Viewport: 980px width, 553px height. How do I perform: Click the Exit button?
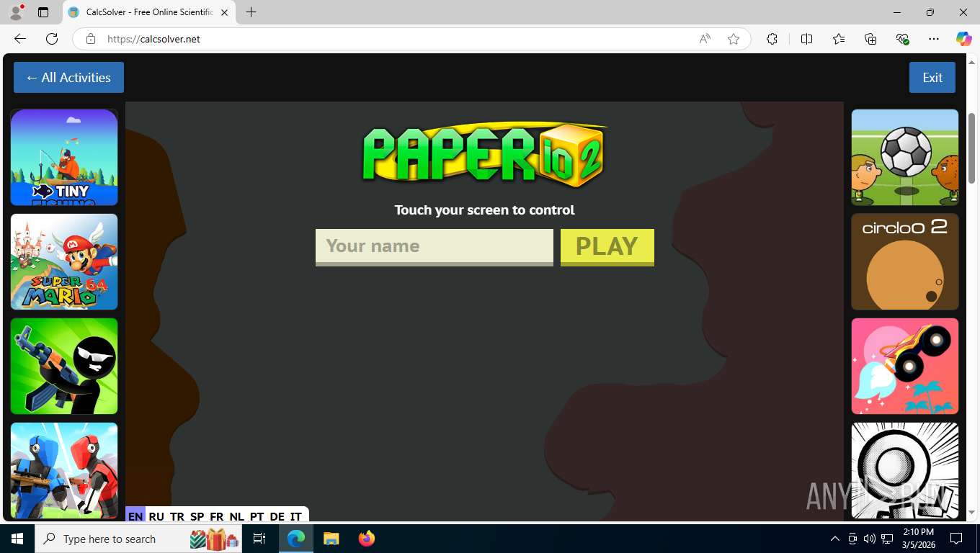(x=932, y=78)
